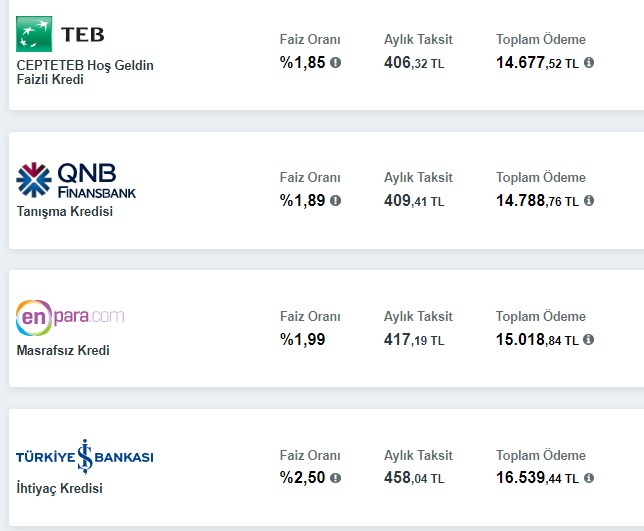Viewport: 644px width, 531px height.
Task: Open info icon next to 16.539,44 TL total
Action: (589, 478)
